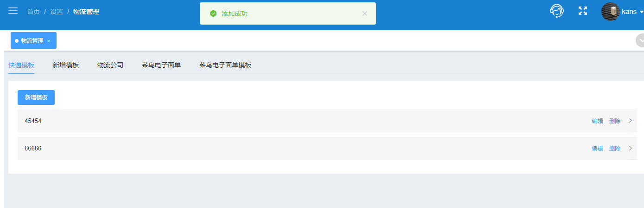Click 物流管理 breadcrumb text
644x208 pixels.
[86, 12]
